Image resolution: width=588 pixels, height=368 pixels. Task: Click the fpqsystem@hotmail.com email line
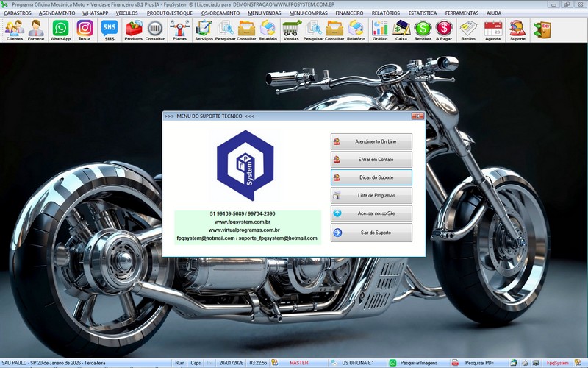pyautogui.click(x=247, y=238)
